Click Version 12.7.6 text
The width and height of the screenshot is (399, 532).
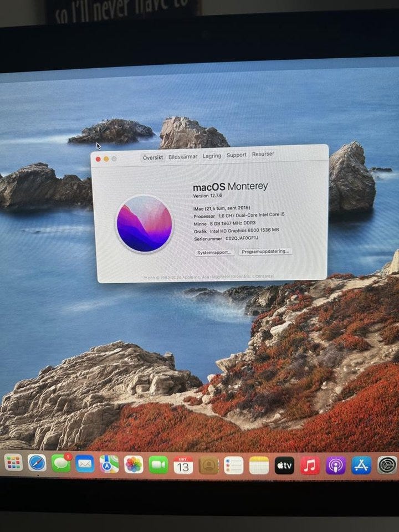(208, 196)
